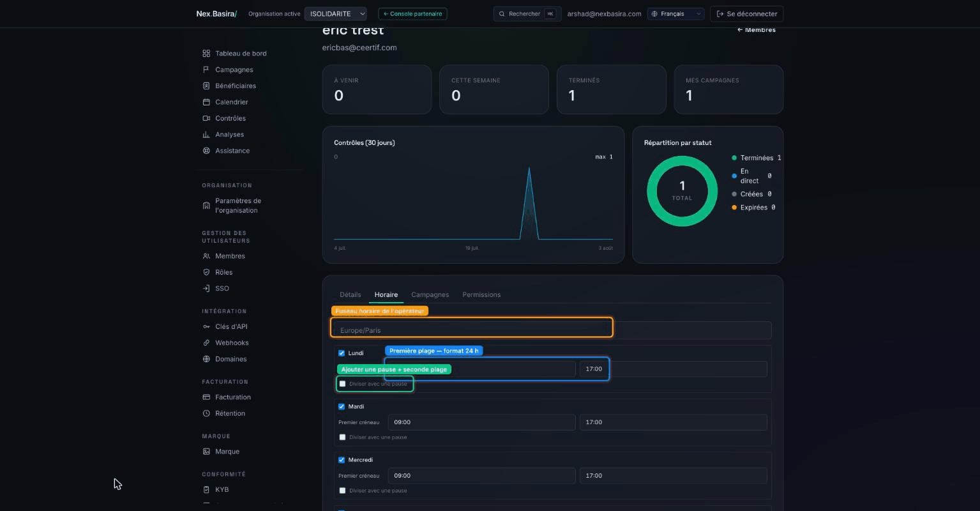Click the email ericbas@ceertif.com
Screen dimensions: 980x511
point(359,48)
